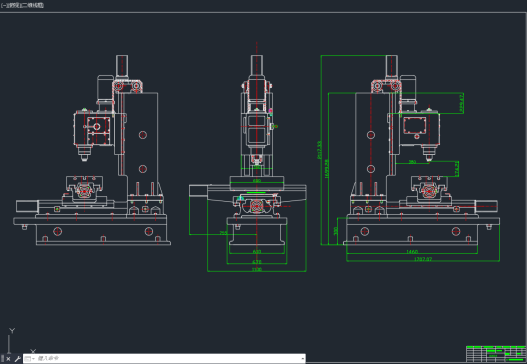Select the 380 dimension on right view
Viewport: 527px width, 364px height.
(412, 162)
